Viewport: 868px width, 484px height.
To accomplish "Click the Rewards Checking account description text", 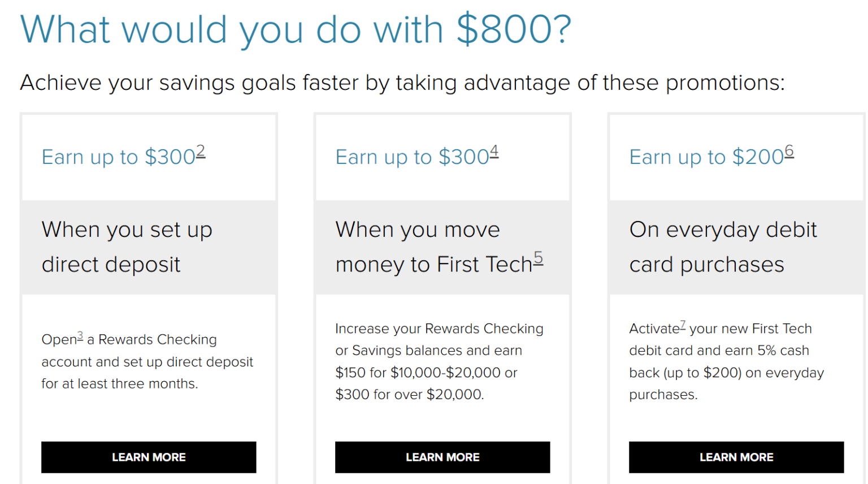I will point(147,361).
